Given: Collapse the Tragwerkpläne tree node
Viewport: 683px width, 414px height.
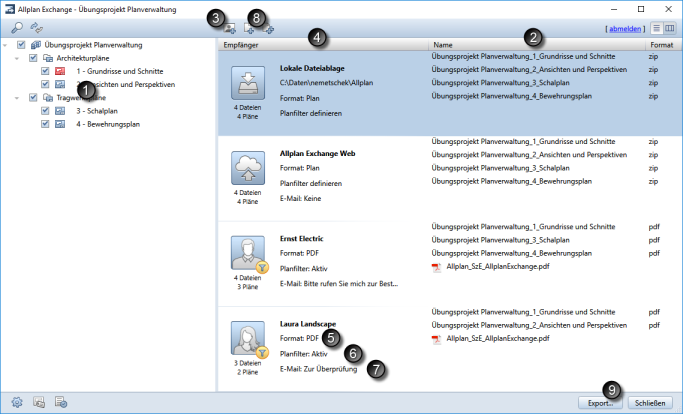Looking at the screenshot, I should 19,98.
